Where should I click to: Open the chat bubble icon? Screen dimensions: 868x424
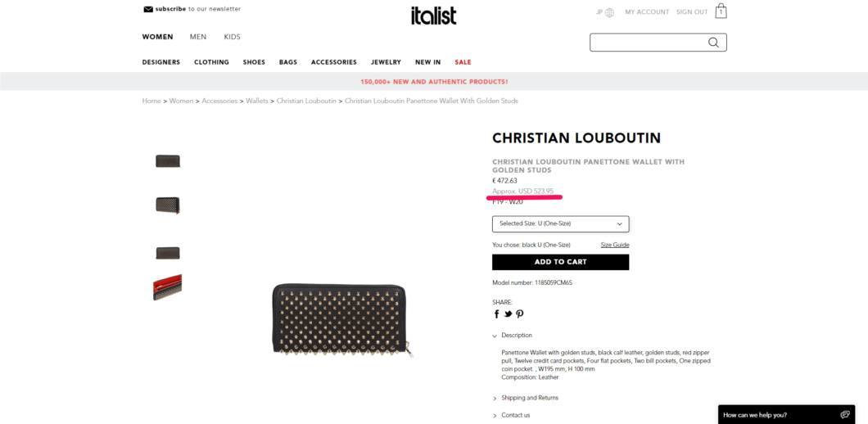click(x=845, y=415)
